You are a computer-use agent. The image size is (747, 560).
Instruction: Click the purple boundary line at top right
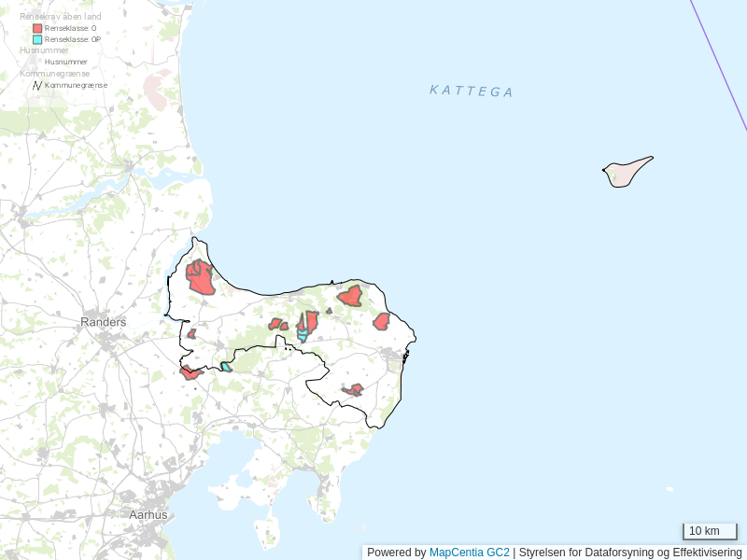(x=719, y=65)
